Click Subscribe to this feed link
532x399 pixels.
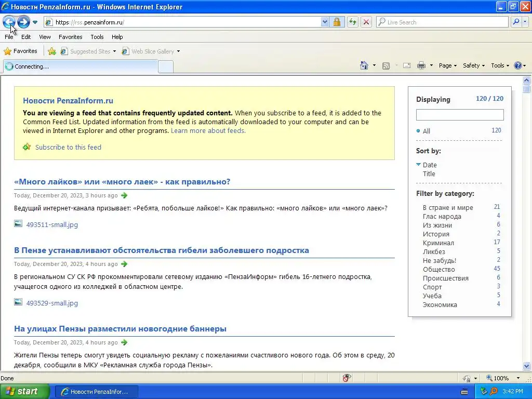pos(68,147)
